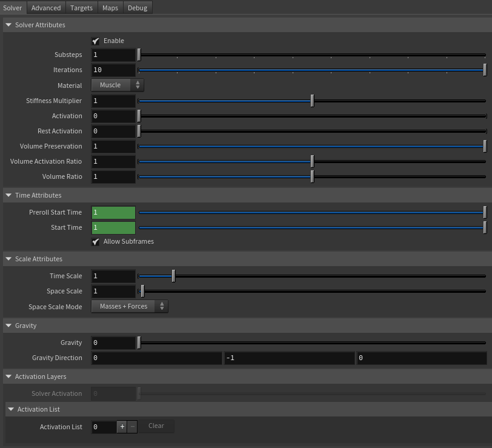The height and width of the screenshot is (448, 492).
Task: Collapse the Scale Attributes section
Action: [8, 259]
